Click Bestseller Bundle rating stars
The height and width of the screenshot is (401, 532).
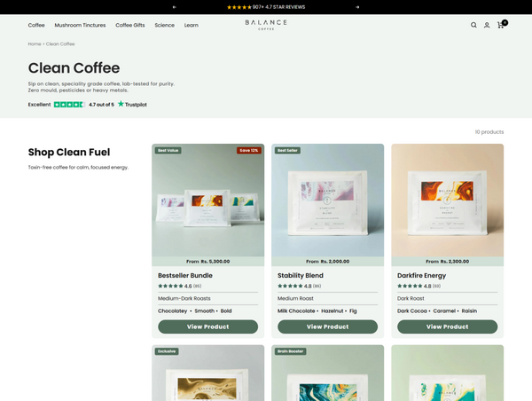point(170,287)
